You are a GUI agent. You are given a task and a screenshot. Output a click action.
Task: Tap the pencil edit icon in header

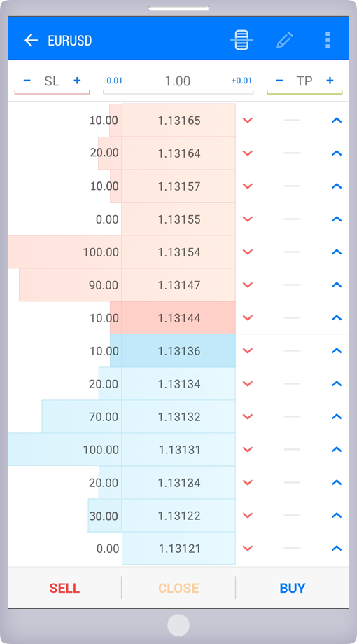(285, 40)
